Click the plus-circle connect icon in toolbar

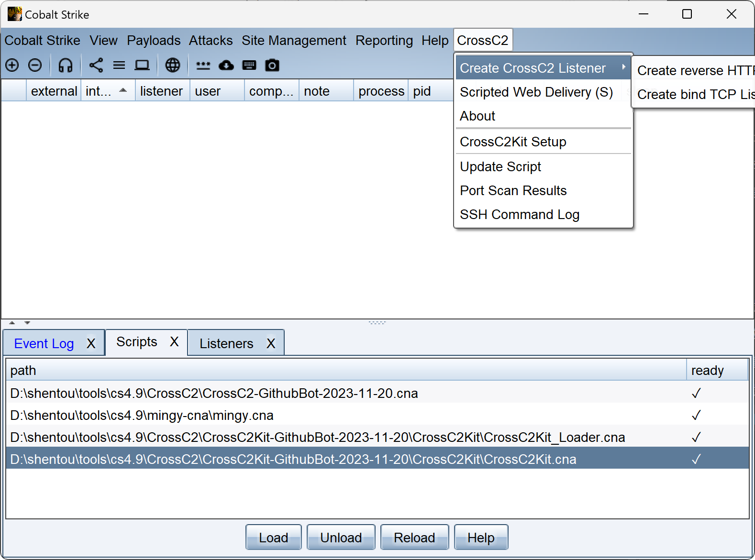pos(12,65)
